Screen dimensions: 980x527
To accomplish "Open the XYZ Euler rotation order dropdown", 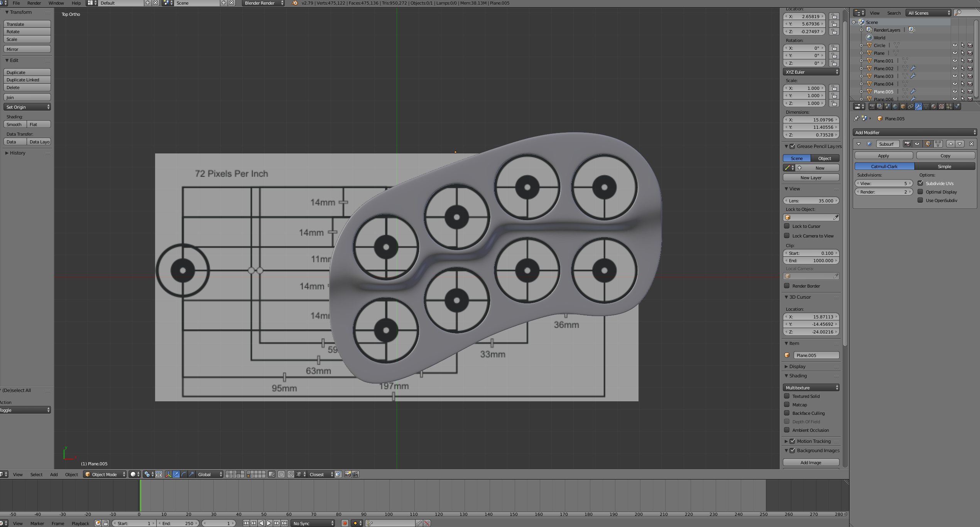I will click(x=810, y=72).
